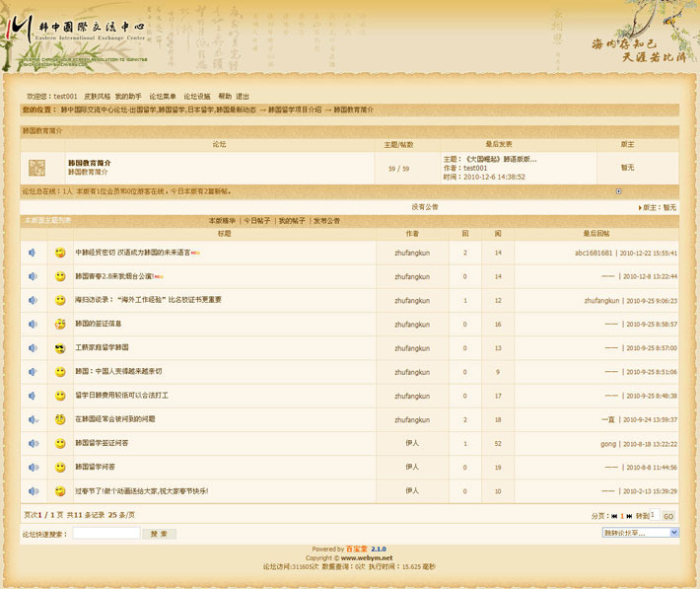Click the 韩国教育简介 board icon
Image resolution: width=700 pixels, height=589 pixels.
[x=36, y=168]
